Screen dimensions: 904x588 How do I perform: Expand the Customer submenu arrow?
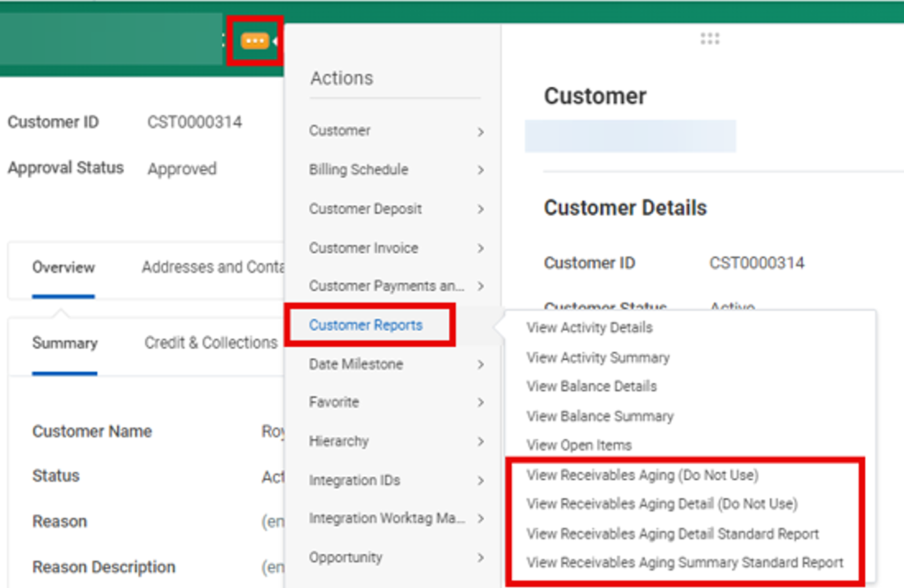pyautogui.click(x=480, y=132)
